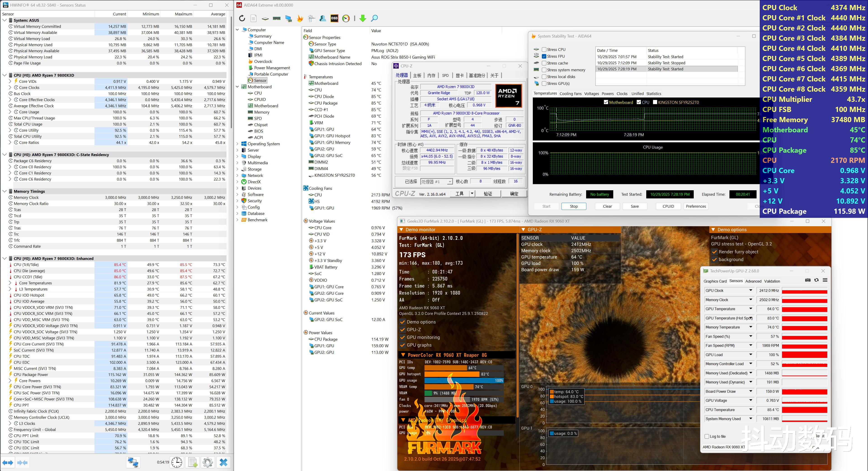Screen dimensions: 868x471
Task: Open the Advanced tab in GPU-Z
Action: (753, 281)
